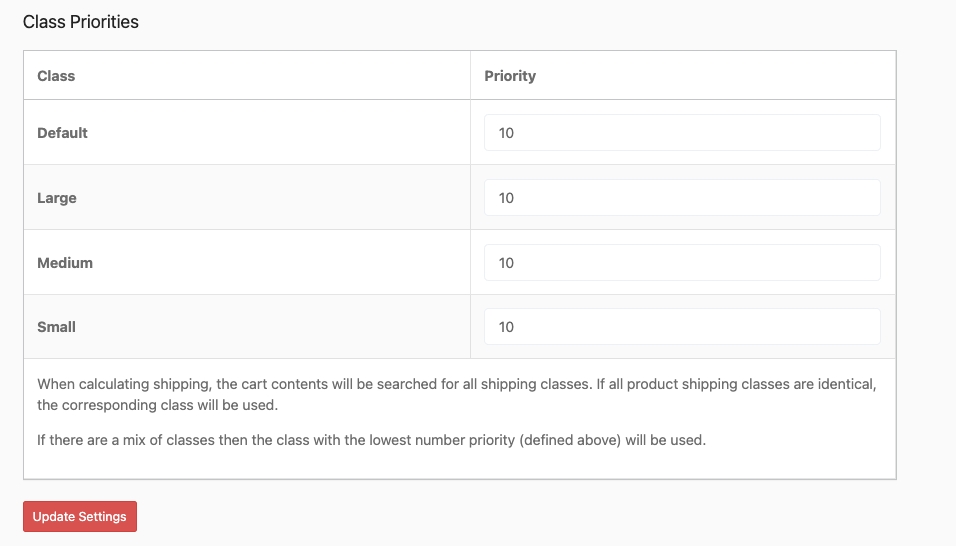Focus the Large class priority input

pyautogui.click(x=682, y=198)
